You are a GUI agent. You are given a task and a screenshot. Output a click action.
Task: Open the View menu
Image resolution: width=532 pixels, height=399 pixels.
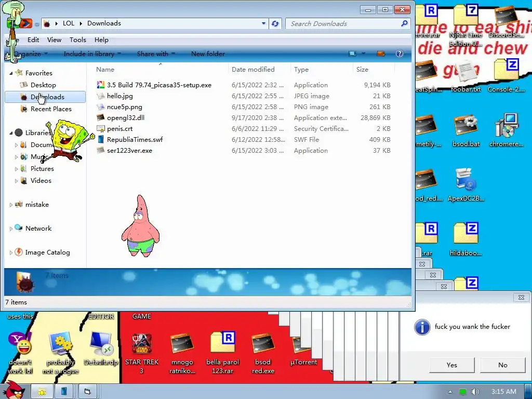tap(54, 39)
